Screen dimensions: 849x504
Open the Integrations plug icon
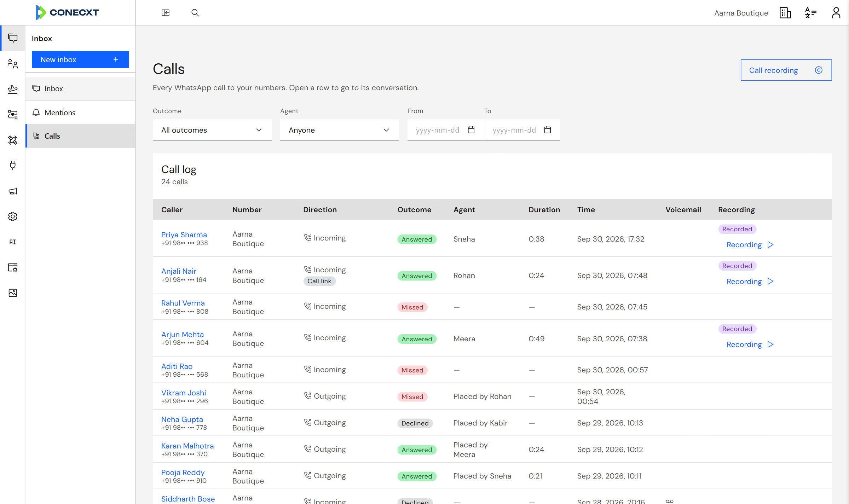(13, 166)
